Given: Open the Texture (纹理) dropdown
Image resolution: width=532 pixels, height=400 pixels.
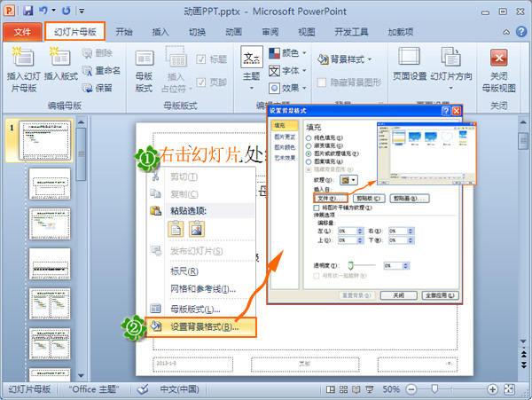Looking at the screenshot, I should coord(348,180).
